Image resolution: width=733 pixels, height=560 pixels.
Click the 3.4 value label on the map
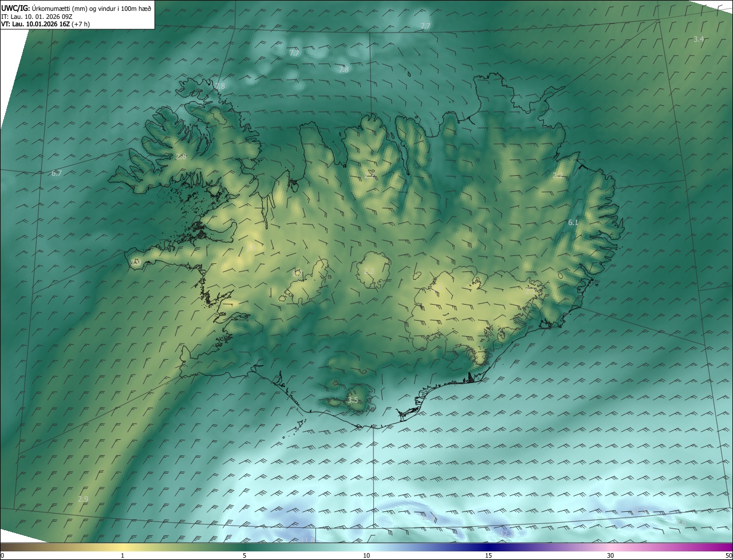click(699, 39)
